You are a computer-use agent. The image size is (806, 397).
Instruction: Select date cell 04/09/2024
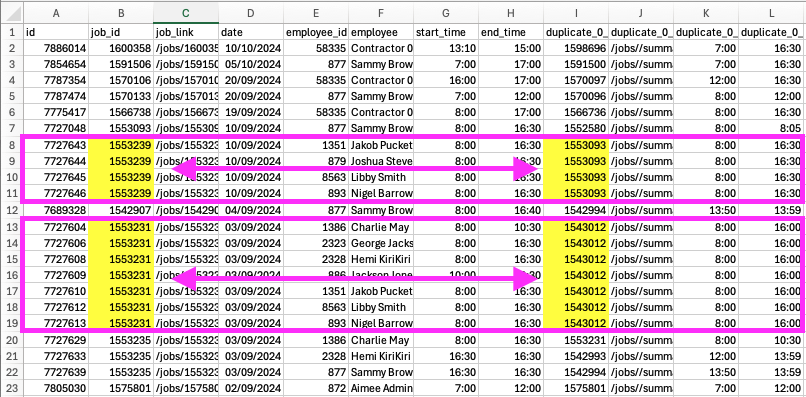251,210
